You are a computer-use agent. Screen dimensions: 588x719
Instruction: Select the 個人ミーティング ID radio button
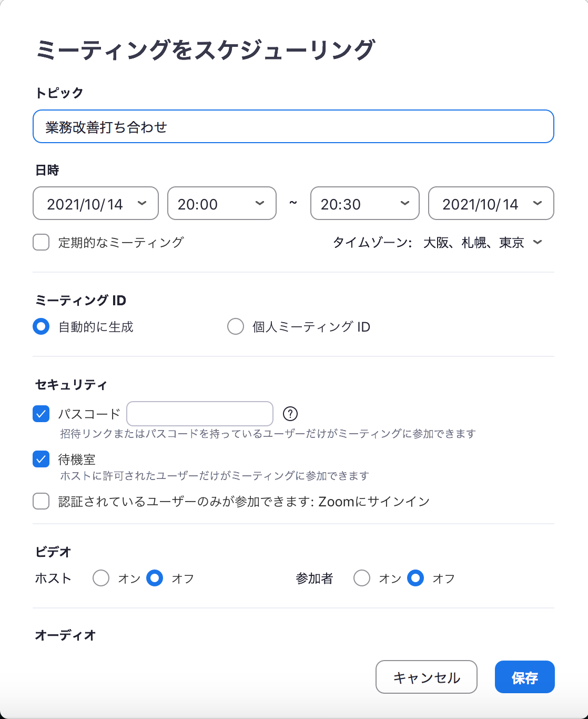(x=236, y=326)
